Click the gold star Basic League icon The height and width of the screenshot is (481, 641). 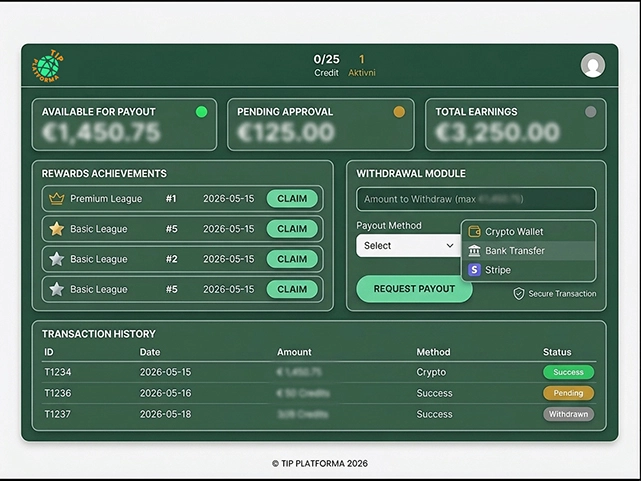(57, 229)
